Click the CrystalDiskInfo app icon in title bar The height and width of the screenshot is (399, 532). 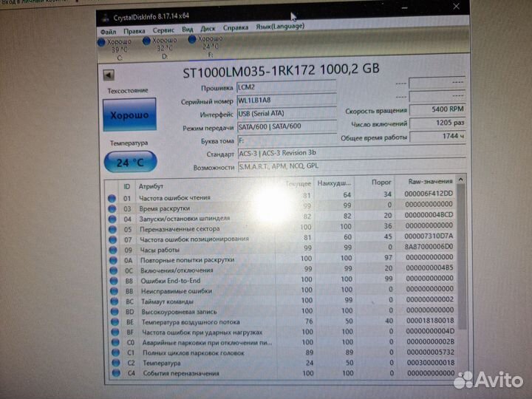click(106, 17)
